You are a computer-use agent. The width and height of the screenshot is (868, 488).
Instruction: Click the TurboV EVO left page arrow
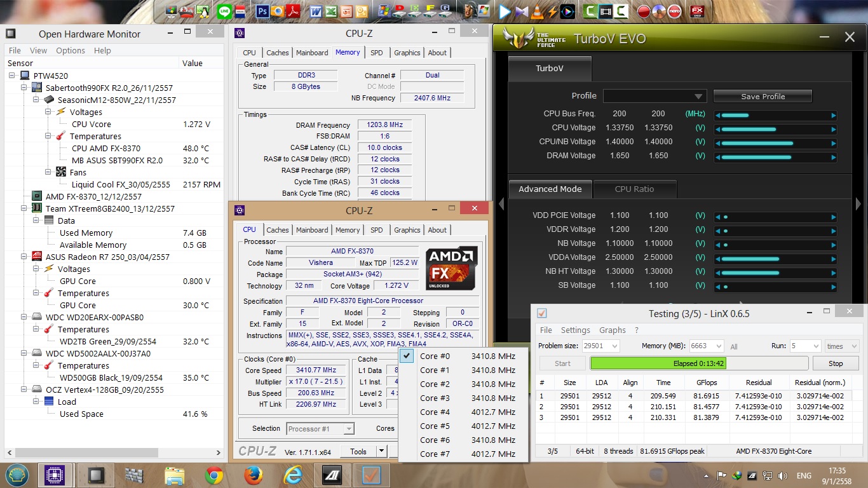click(x=501, y=204)
